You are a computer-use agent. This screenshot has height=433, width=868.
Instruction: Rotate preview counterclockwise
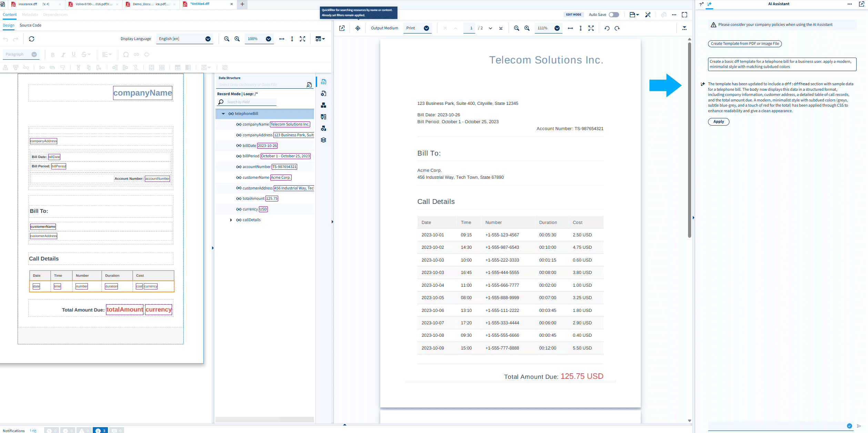pos(607,28)
